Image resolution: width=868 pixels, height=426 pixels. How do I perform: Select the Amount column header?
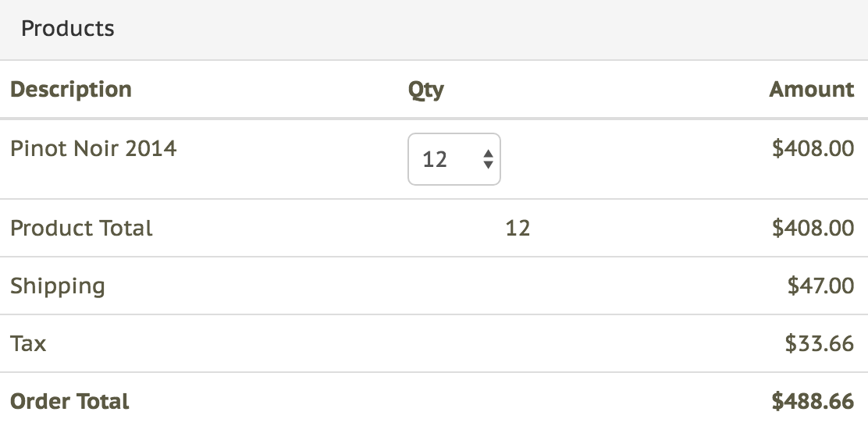[812, 89]
